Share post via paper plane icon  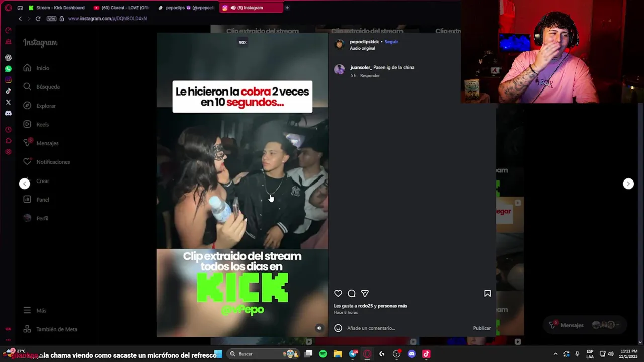point(365,293)
